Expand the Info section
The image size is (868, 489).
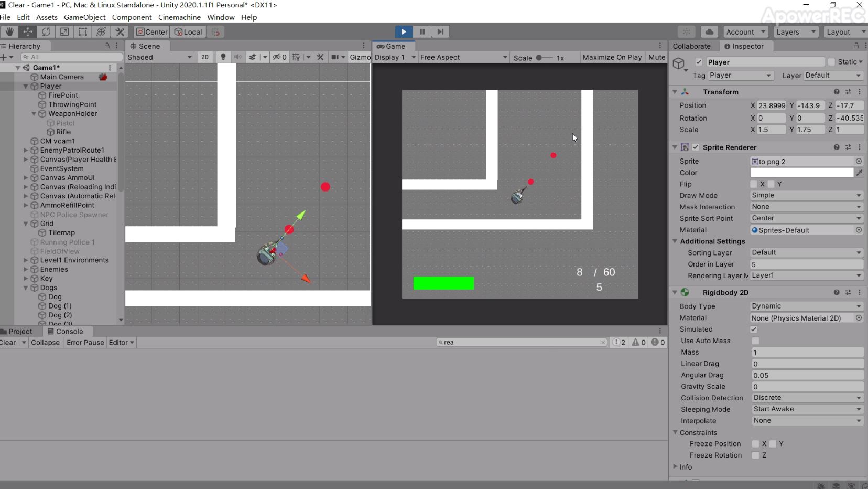676,466
